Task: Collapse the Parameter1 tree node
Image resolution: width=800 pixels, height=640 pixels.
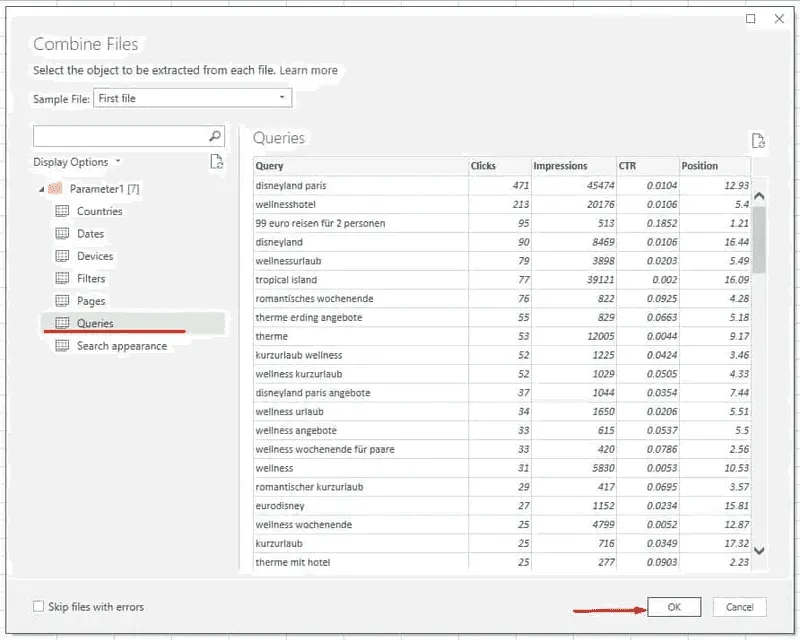Action: point(41,189)
